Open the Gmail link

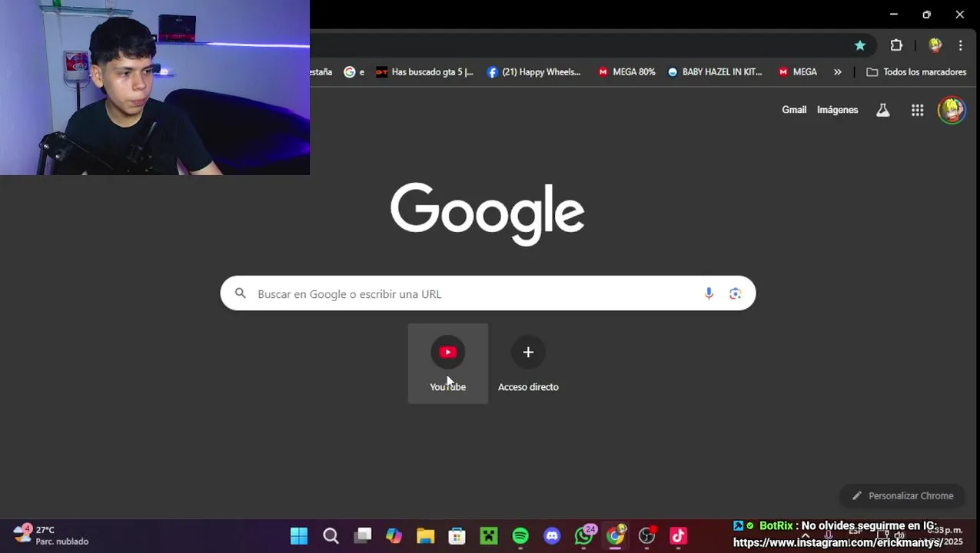(794, 110)
